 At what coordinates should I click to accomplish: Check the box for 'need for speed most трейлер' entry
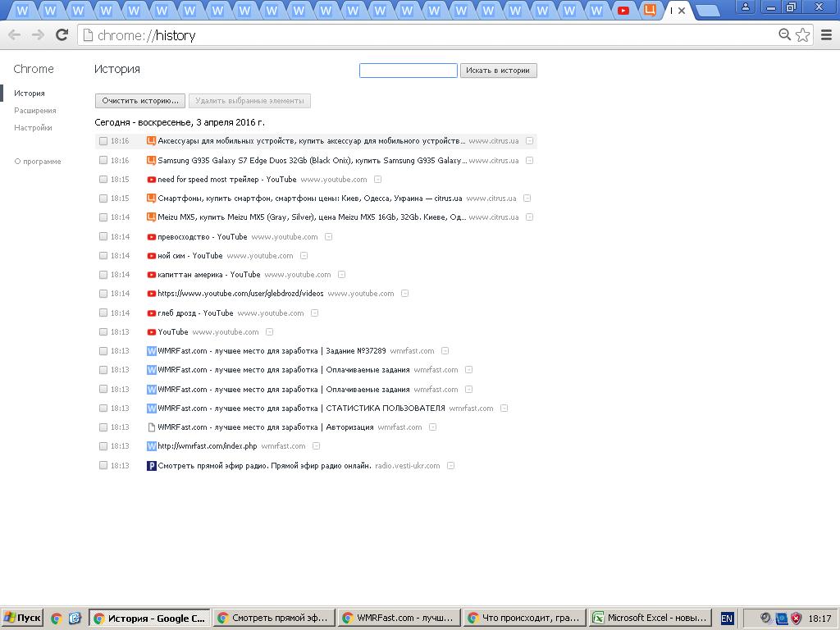tap(103, 180)
